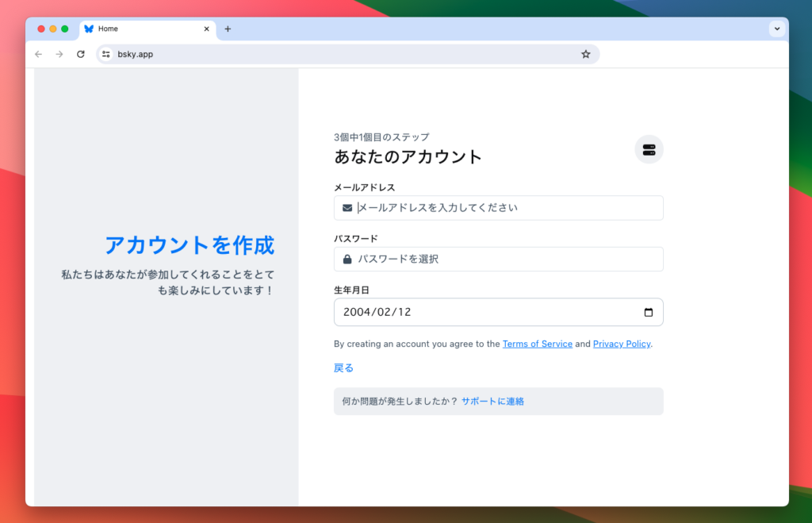Go back using the browser back arrow
Screen dimensions: 812x523
pyautogui.click(x=39, y=54)
